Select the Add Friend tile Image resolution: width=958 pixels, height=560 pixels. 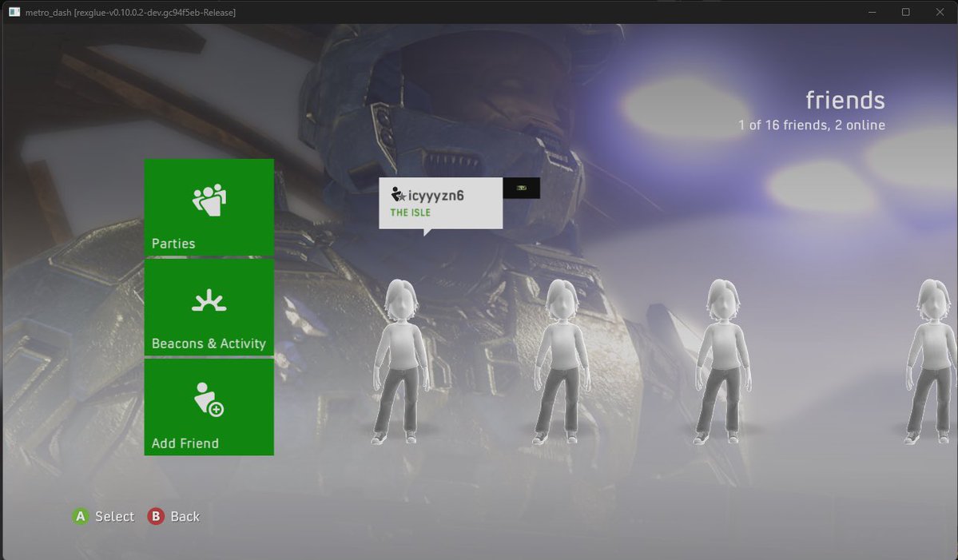pos(209,407)
